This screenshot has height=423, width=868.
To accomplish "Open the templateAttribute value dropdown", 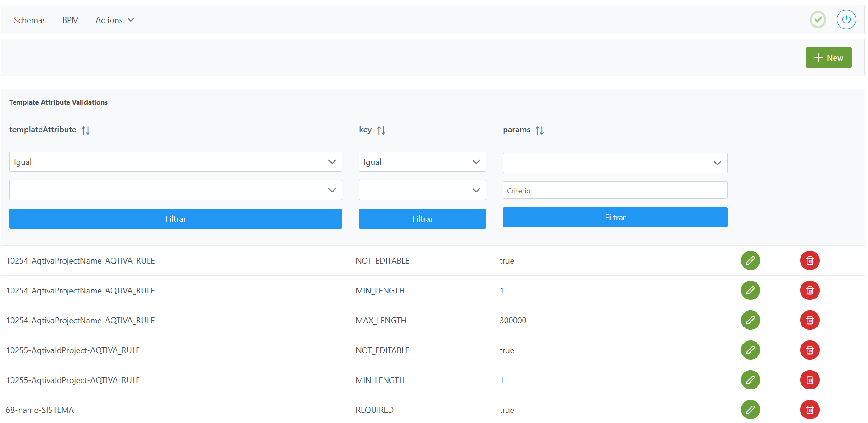I will pos(175,190).
